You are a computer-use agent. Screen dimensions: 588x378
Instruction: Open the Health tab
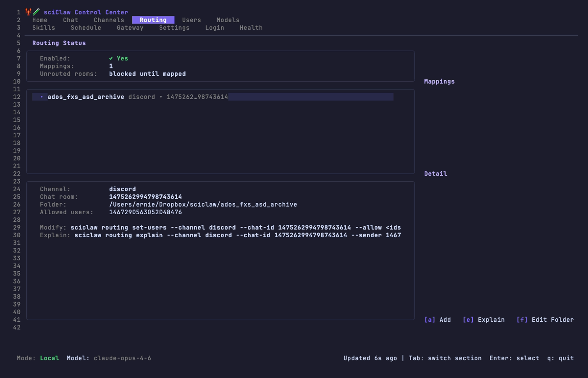[x=251, y=28]
